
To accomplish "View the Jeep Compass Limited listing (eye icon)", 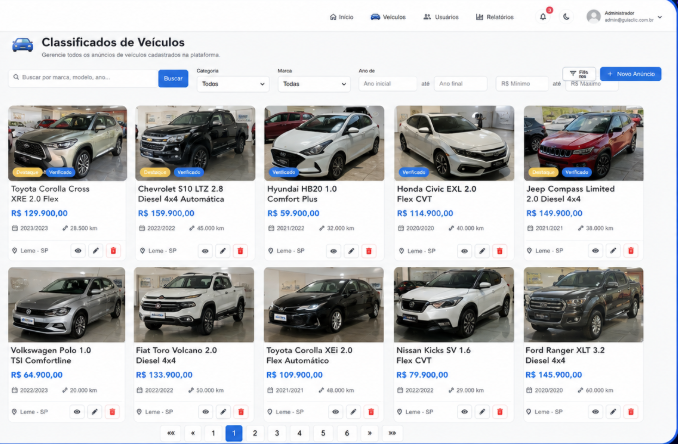I will [x=595, y=251].
